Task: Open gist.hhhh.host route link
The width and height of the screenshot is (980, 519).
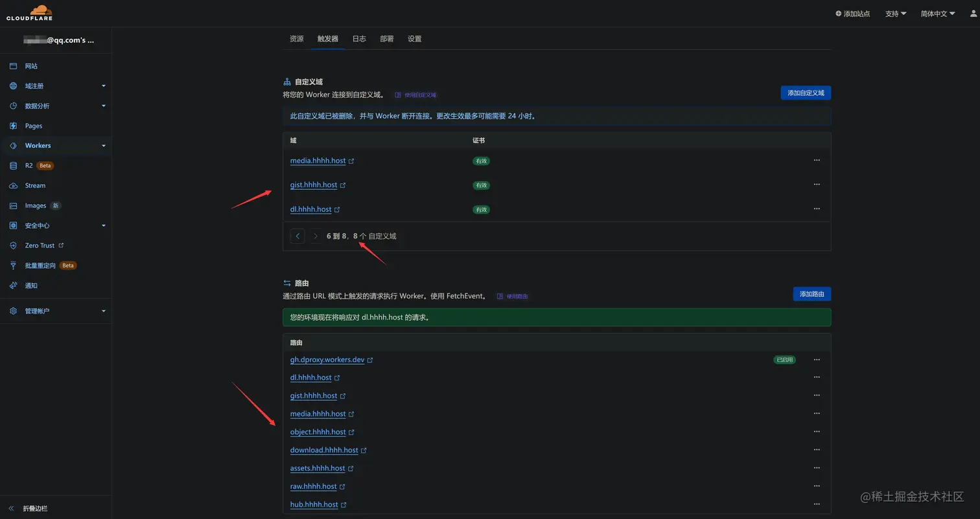Action: (x=318, y=396)
